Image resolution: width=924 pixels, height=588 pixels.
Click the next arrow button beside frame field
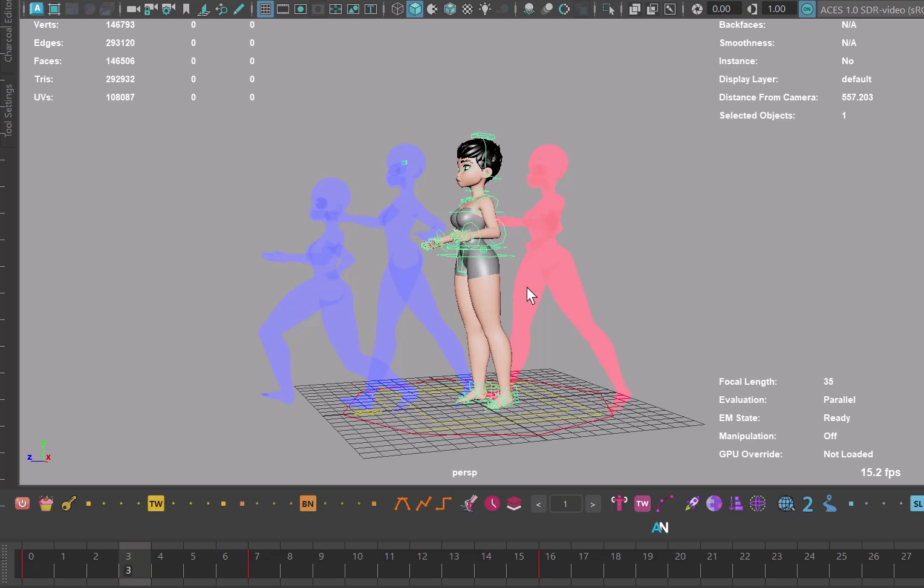click(x=593, y=504)
